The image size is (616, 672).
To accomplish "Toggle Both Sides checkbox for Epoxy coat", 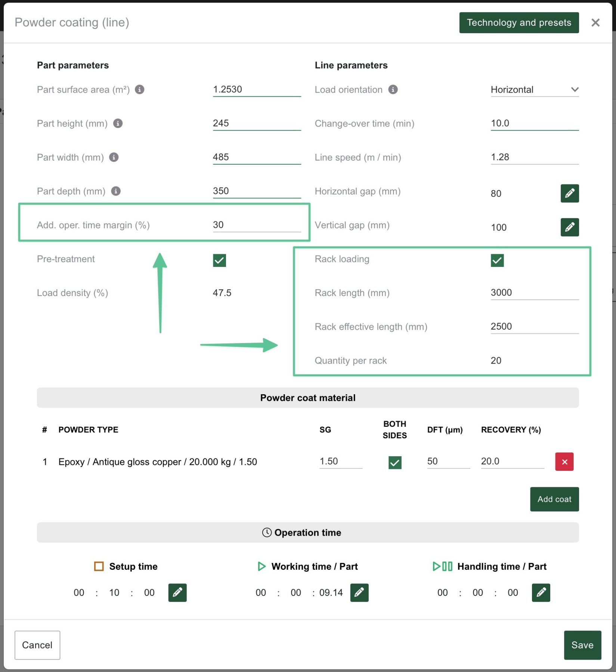I will (395, 463).
